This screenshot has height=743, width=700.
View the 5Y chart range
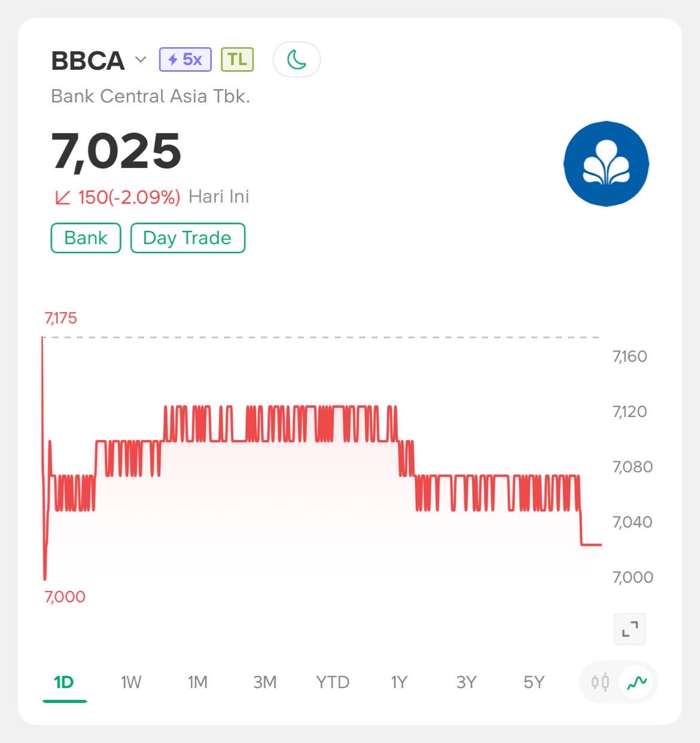(534, 682)
